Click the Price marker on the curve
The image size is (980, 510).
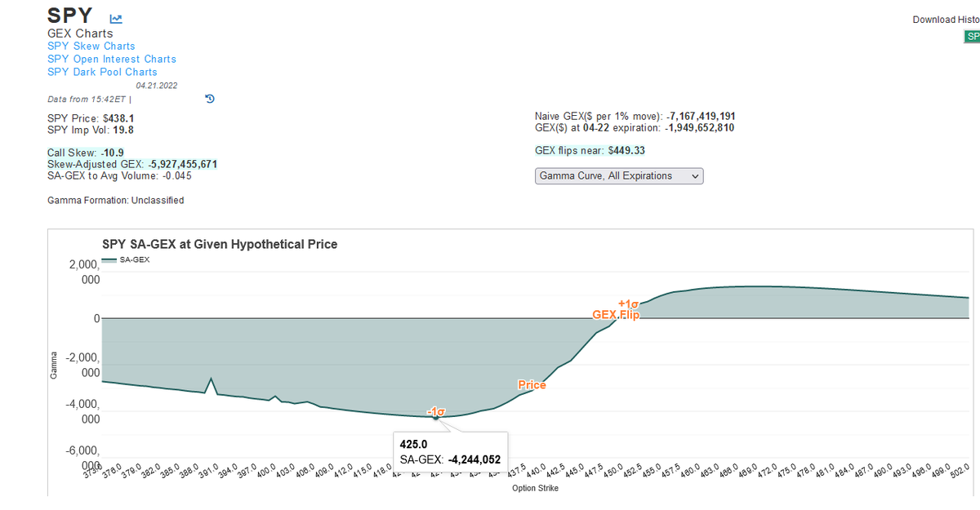[532, 384]
